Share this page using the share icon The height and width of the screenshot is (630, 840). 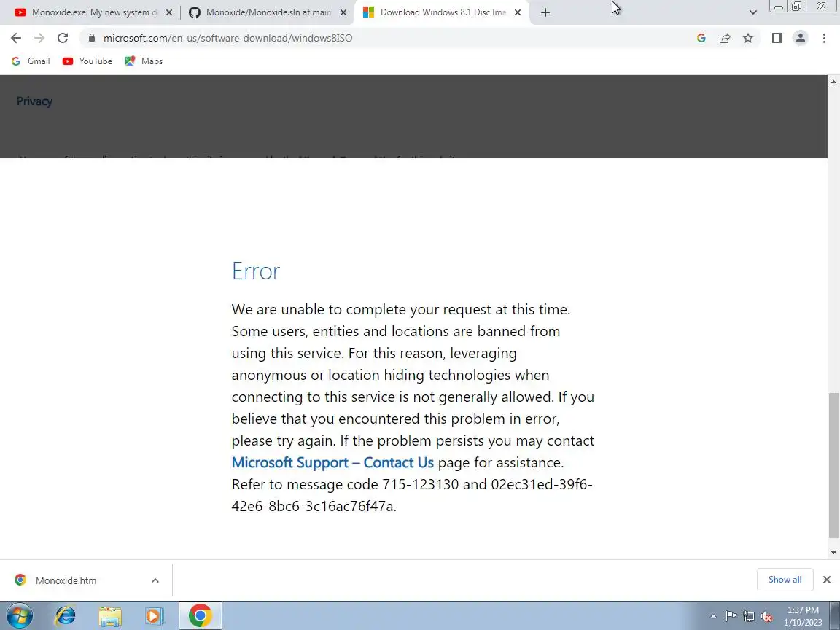click(x=725, y=38)
